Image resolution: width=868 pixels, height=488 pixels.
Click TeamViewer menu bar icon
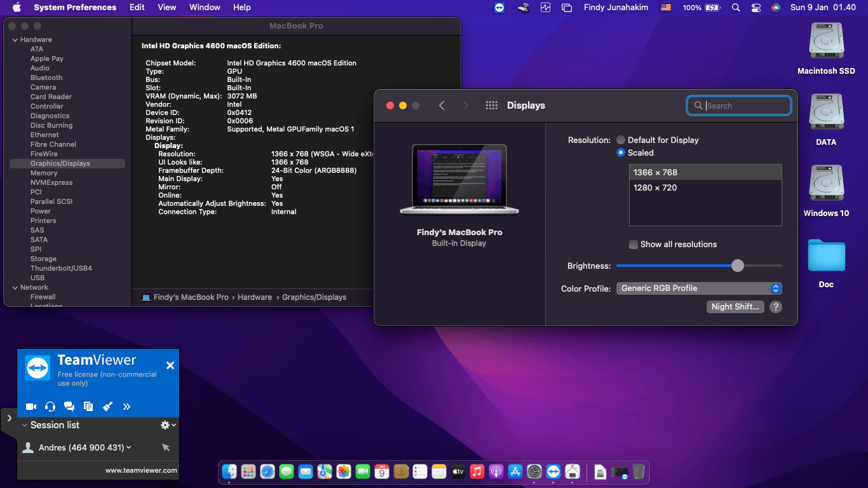(x=500, y=8)
